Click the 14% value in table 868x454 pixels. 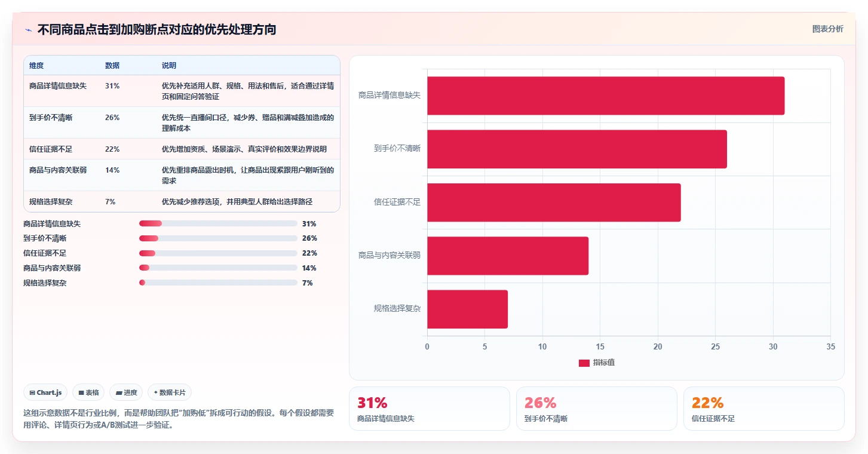112,170
